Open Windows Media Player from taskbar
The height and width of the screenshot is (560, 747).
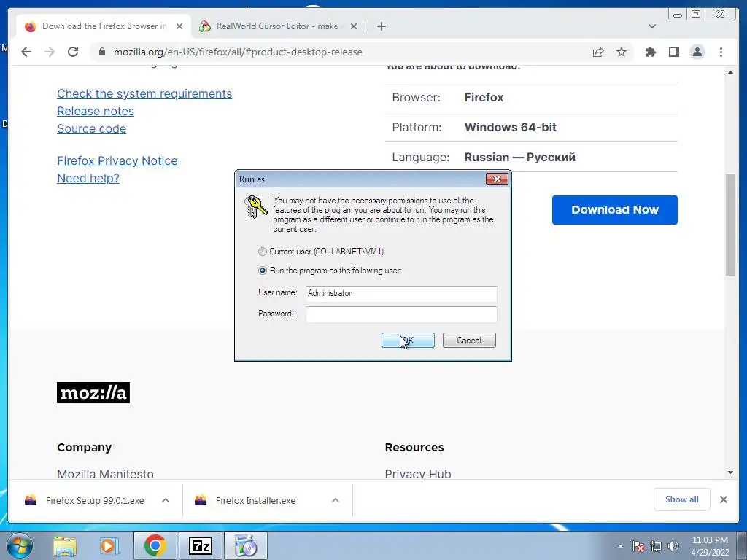point(109,545)
